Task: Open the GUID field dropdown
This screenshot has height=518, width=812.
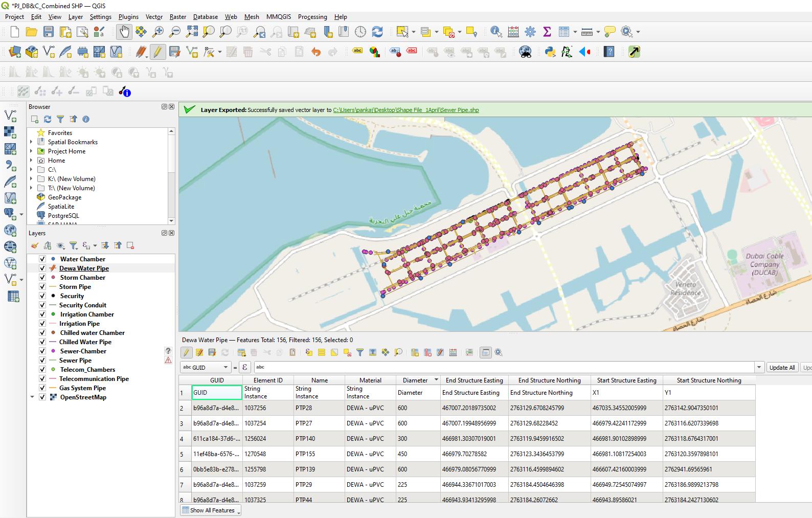Action: 206,367
